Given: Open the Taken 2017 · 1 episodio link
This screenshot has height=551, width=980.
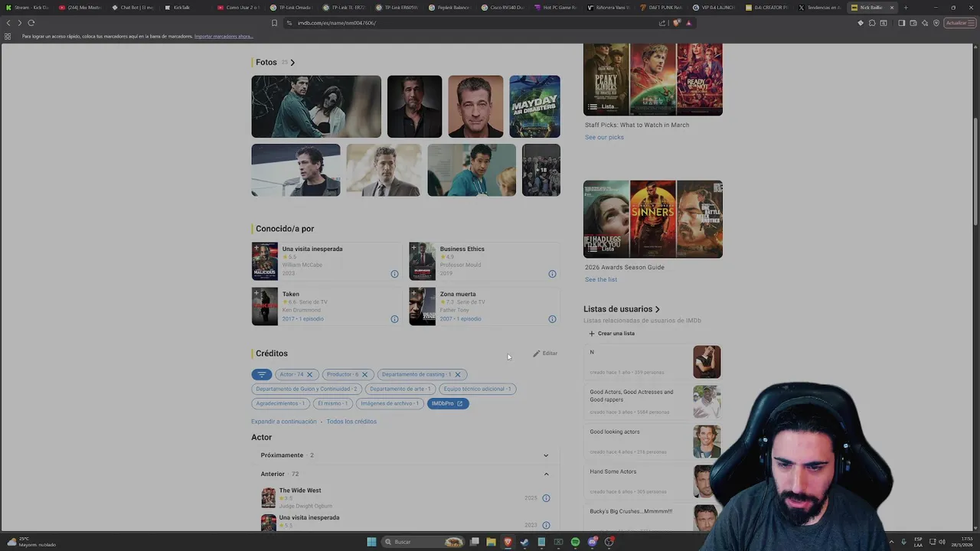Looking at the screenshot, I should (303, 319).
